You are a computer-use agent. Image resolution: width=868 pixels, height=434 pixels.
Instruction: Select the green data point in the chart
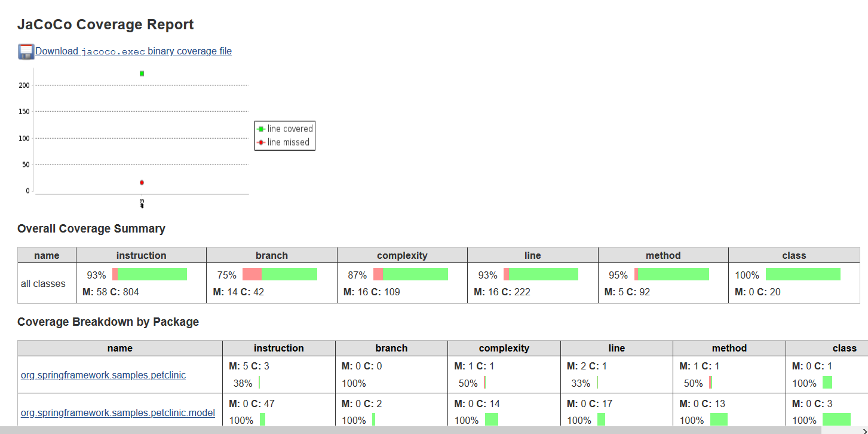coord(142,73)
